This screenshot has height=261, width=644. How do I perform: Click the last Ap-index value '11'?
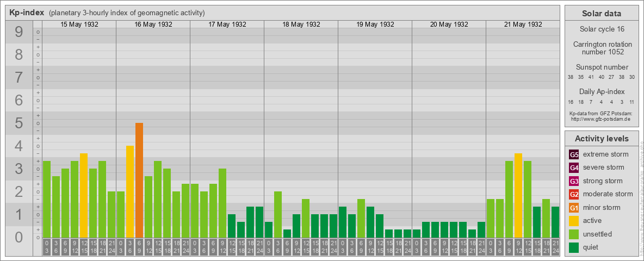coord(631,102)
